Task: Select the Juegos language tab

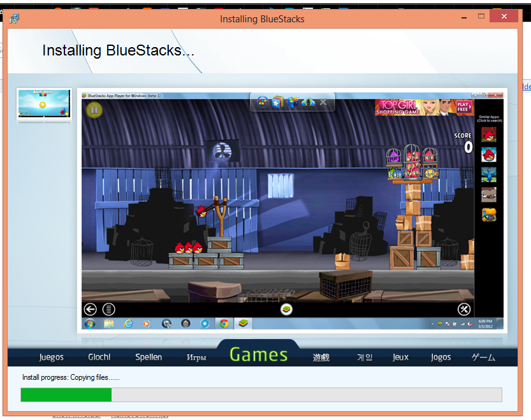Action: click(x=51, y=357)
